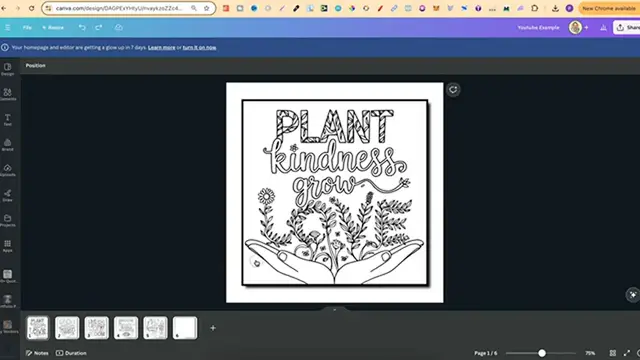This screenshot has height=360, width=640.
Task: Open the Resize menu
Action: [53, 27]
